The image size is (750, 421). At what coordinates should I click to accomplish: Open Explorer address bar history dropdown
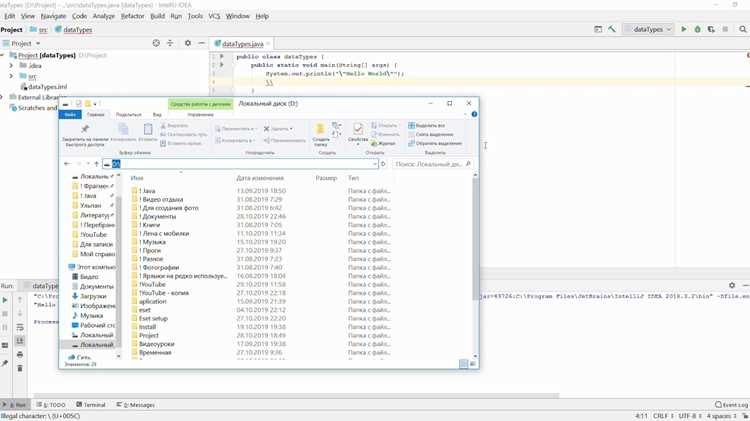tap(375, 164)
